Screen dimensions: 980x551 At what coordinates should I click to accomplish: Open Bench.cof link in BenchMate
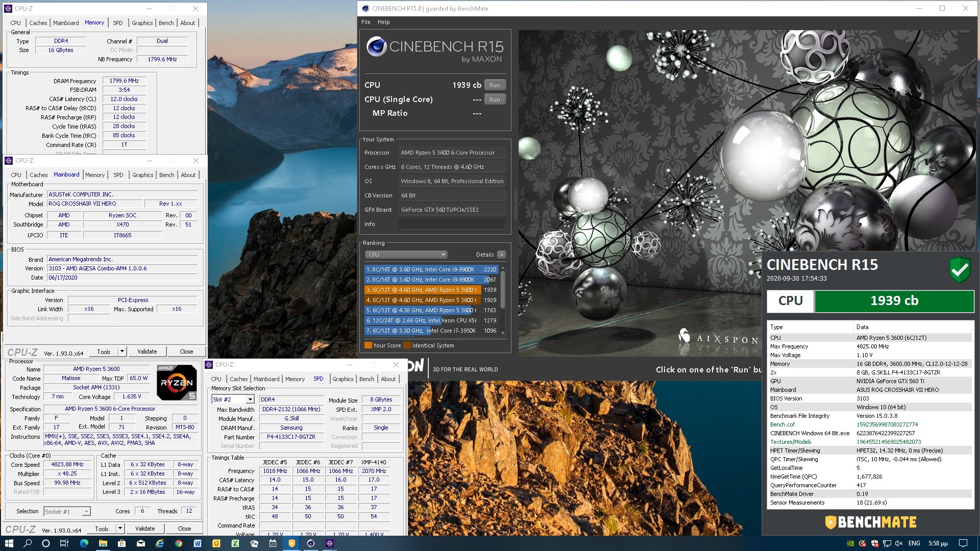[x=782, y=424]
